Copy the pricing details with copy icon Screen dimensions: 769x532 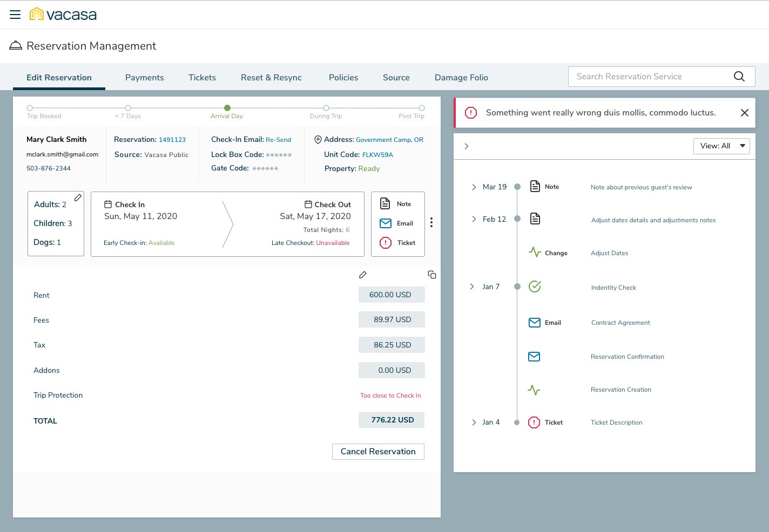432,275
